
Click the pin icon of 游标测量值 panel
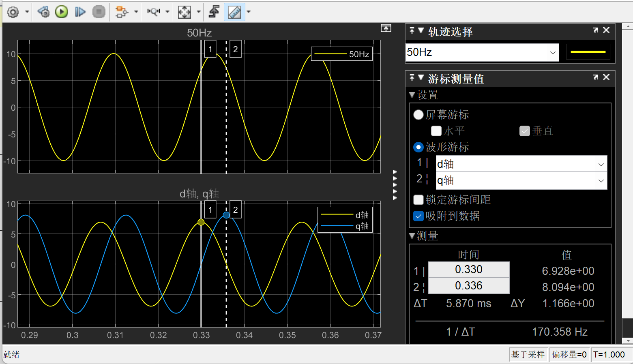tap(412, 77)
